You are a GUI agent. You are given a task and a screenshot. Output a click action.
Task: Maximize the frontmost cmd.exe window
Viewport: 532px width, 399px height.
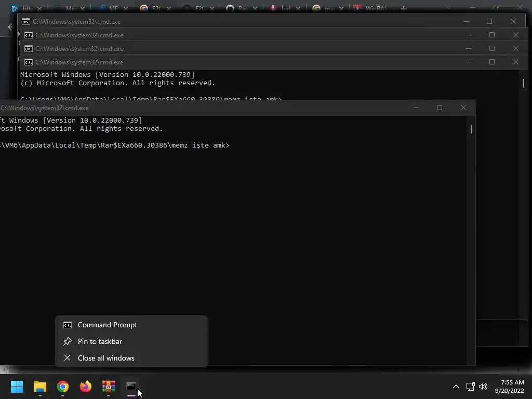(x=440, y=108)
